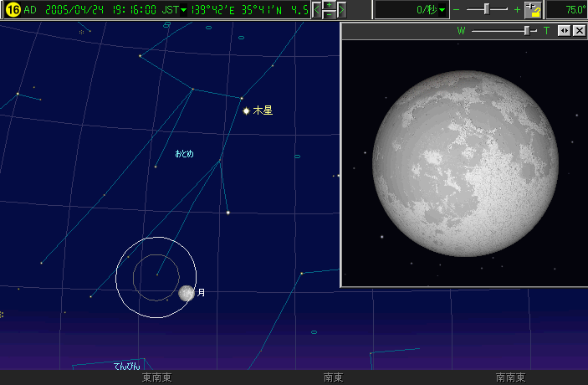
Task: Click the wide W zoom label
Action: click(461, 30)
